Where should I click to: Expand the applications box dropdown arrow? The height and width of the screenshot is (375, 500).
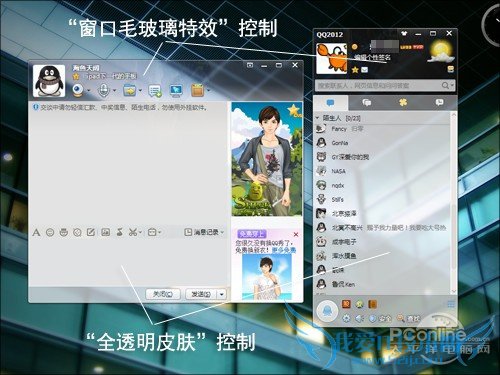(209, 90)
